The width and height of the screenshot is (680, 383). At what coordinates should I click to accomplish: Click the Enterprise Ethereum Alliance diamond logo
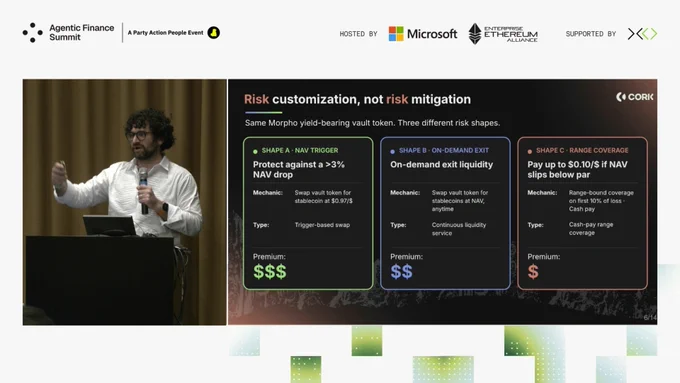(x=475, y=33)
